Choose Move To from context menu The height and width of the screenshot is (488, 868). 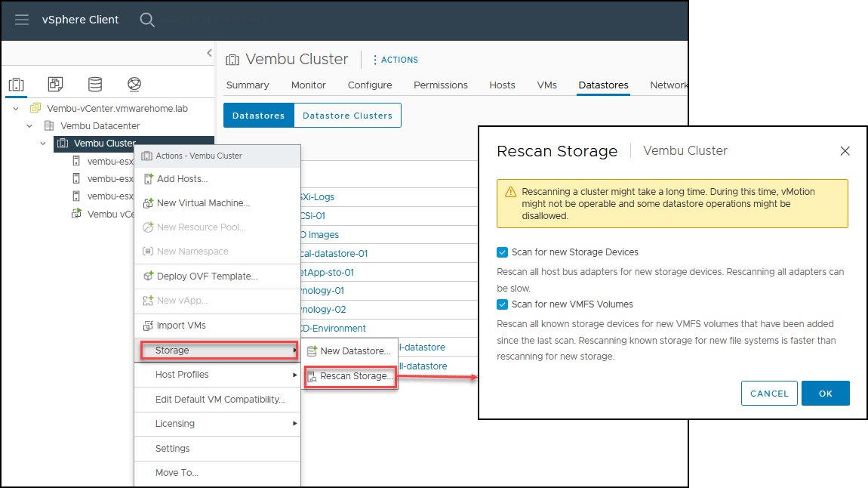(x=217, y=473)
